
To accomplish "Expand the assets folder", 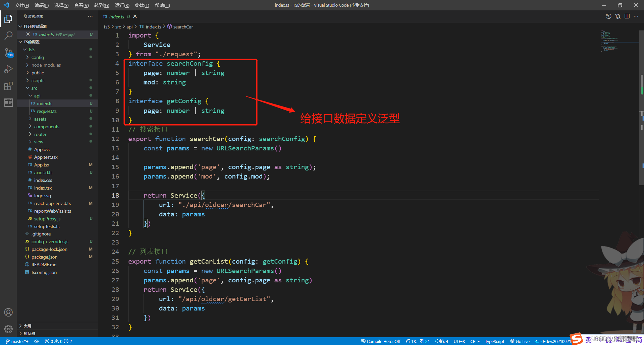I will click(x=57, y=119).
